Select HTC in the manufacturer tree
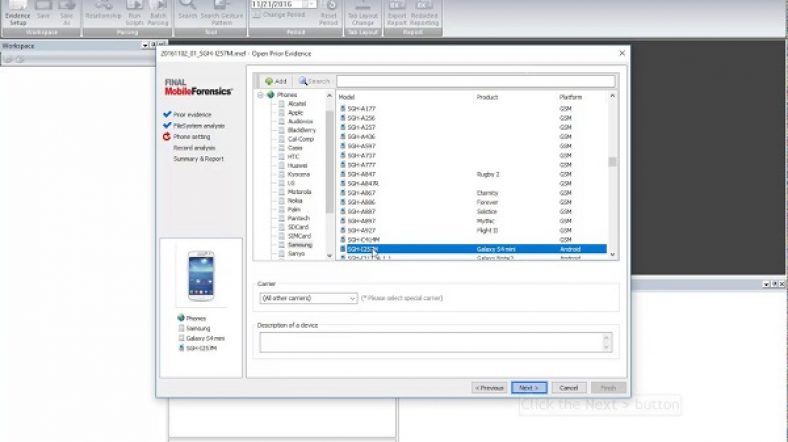This screenshot has width=788, height=442. (x=293, y=157)
